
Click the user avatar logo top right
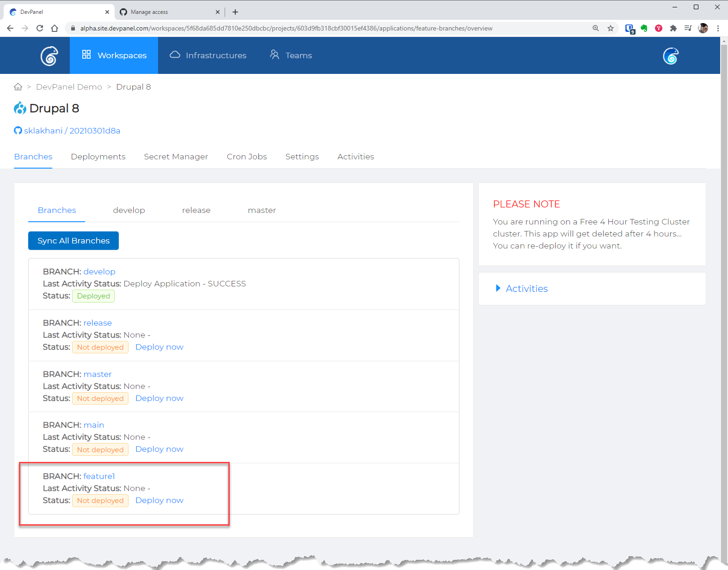click(670, 56)
